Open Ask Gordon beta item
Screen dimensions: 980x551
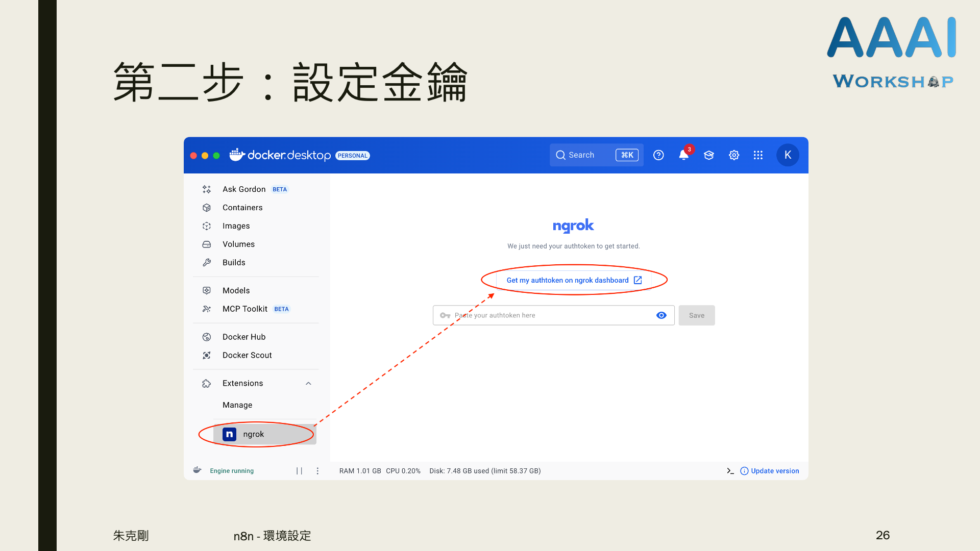click(x=244, y=189)
